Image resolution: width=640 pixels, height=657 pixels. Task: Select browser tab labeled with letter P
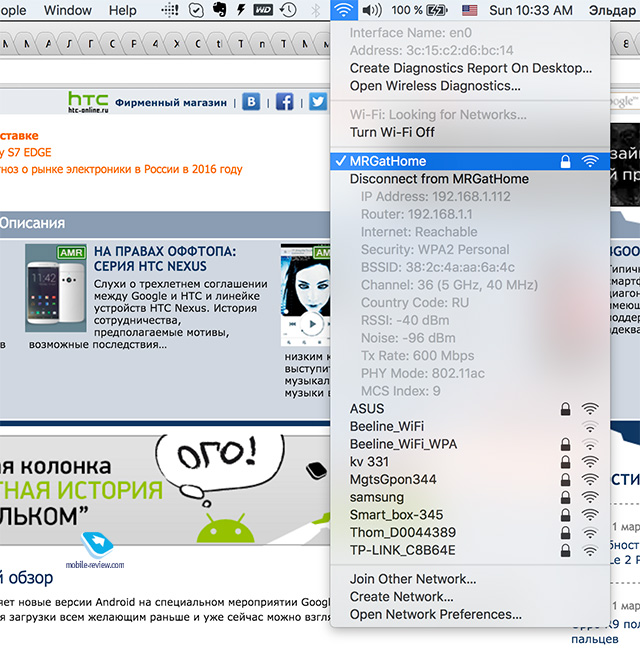[134, 44]
